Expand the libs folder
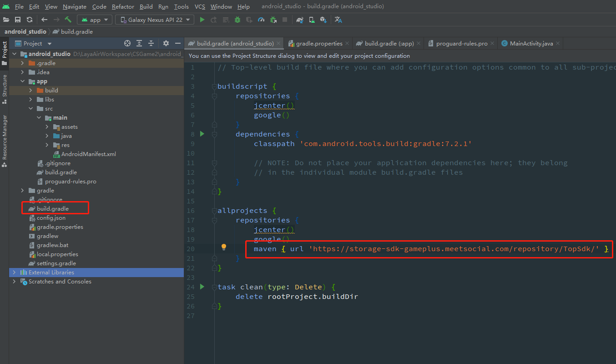 click(x=30, y=99)
